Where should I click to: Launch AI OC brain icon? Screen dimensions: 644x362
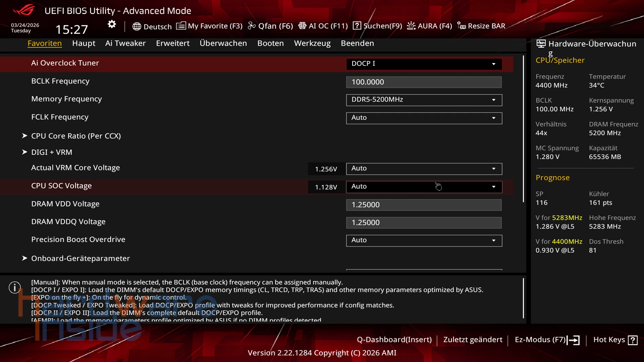coord(302,26)
